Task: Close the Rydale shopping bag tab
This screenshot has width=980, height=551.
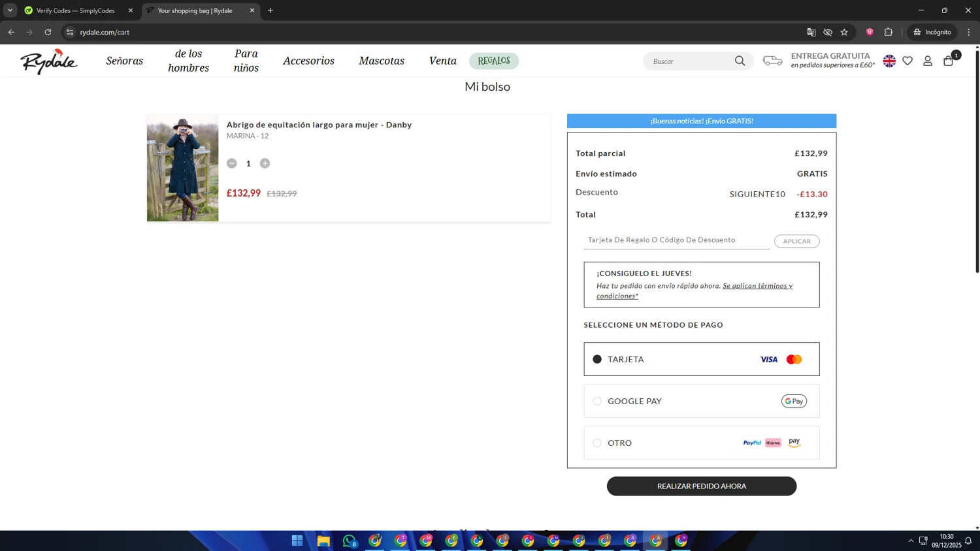Action: pyautogui.click(x=252, y=10)
